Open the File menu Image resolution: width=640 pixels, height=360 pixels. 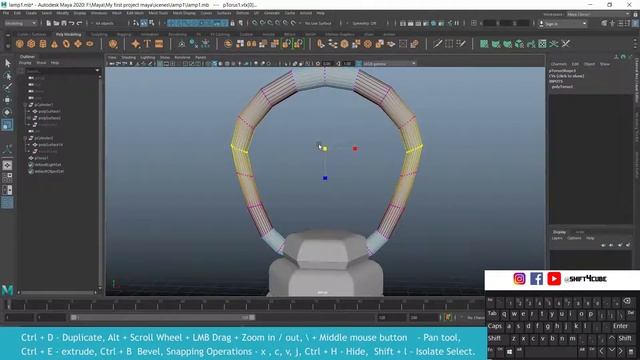(x=6, y=13)
